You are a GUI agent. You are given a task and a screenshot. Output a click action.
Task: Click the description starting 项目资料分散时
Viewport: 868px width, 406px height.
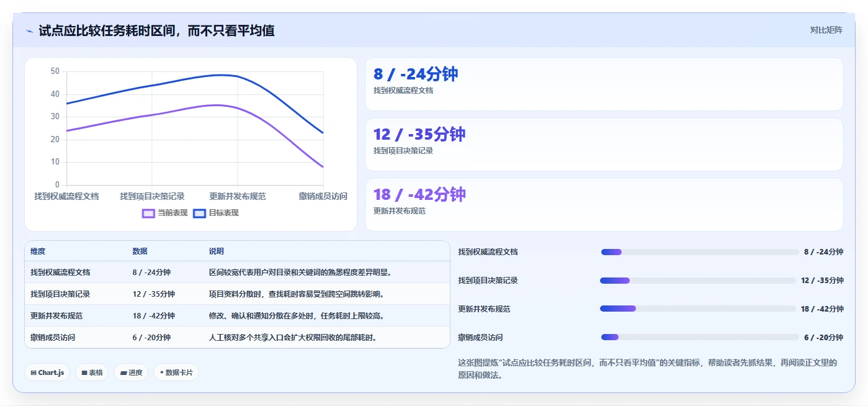(297, 294)
